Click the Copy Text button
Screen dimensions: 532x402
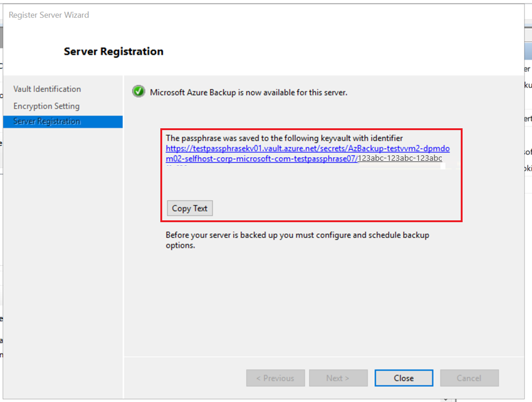190,208
